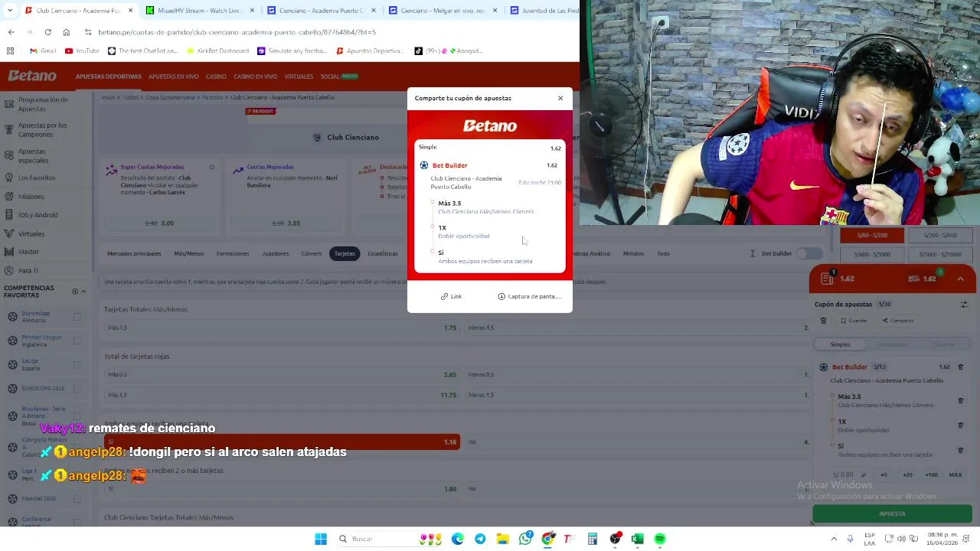Add +5 to the stake
The height and width of the screenshot is (551, 980).
884,474
